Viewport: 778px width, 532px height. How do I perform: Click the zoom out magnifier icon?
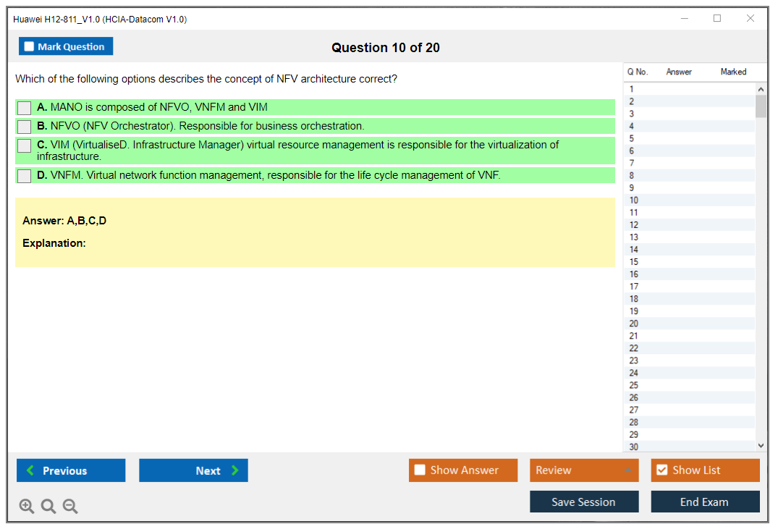pyautogui.click(x=70, y=507)
